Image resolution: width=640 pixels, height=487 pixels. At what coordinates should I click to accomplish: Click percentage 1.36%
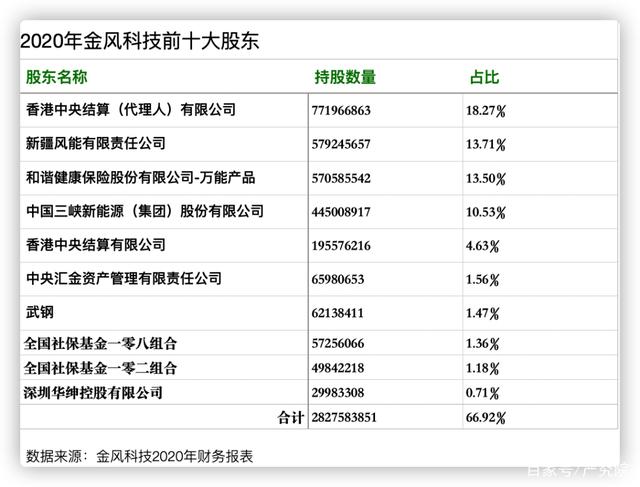[x=482, y=344]
